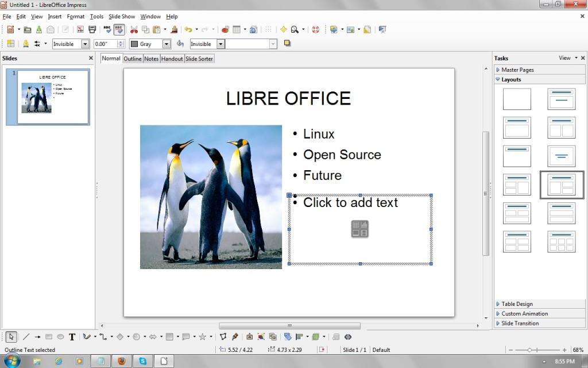Export the slide directly as PDF

(x=80, y=30)
